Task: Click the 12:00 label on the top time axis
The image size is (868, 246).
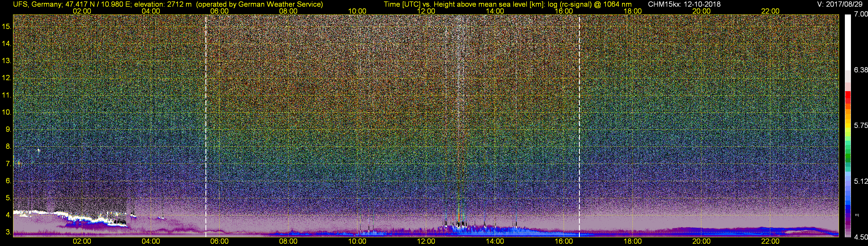Action: tap(426, 11)
